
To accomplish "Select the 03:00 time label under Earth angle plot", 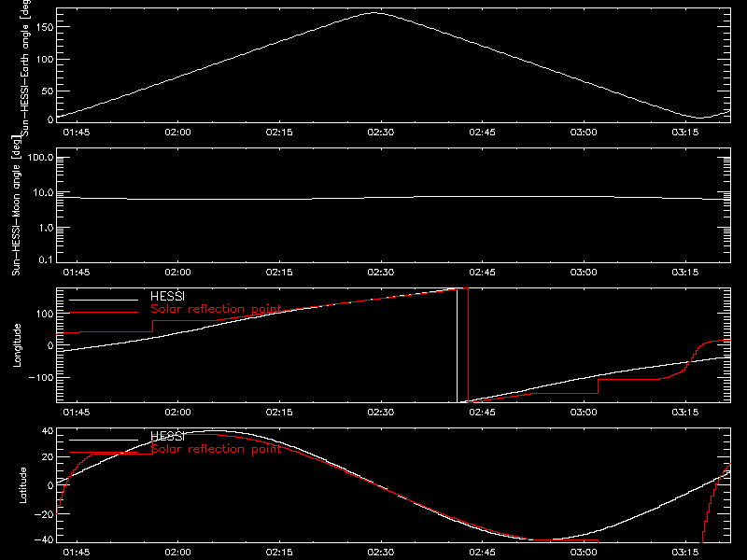I will click(584, 133).
